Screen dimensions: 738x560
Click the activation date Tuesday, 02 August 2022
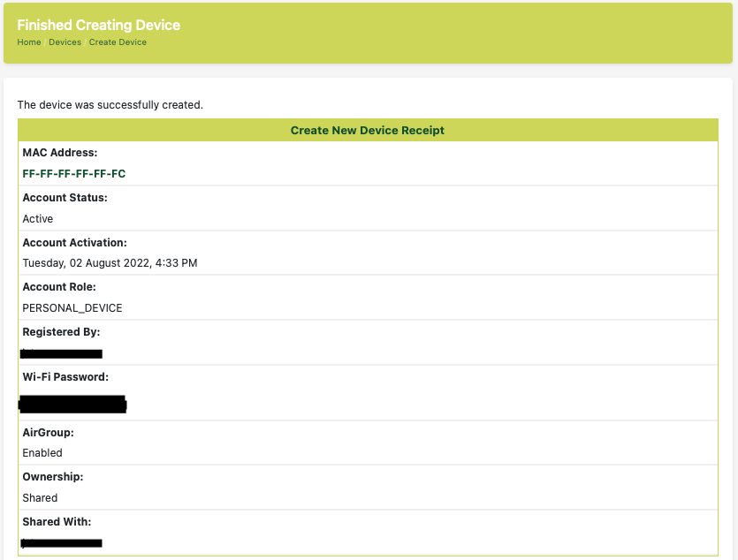pos(110,262)
